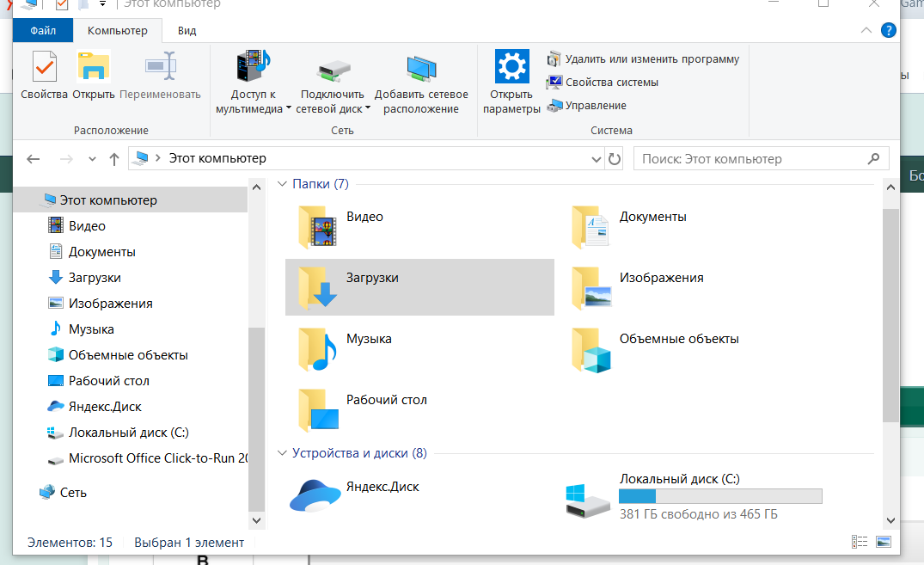Click Управление in the Система group
Screen dimensions: 924x565
pos(587,106)
